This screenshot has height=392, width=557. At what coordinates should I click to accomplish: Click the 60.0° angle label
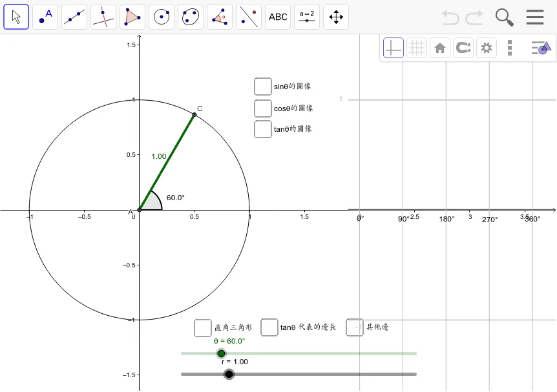pyautogui.click(x=176, y=198)
